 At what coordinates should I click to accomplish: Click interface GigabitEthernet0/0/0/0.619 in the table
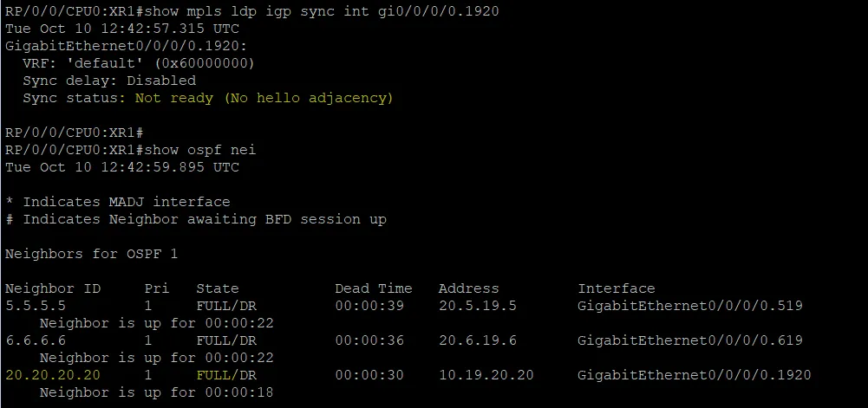690,340
